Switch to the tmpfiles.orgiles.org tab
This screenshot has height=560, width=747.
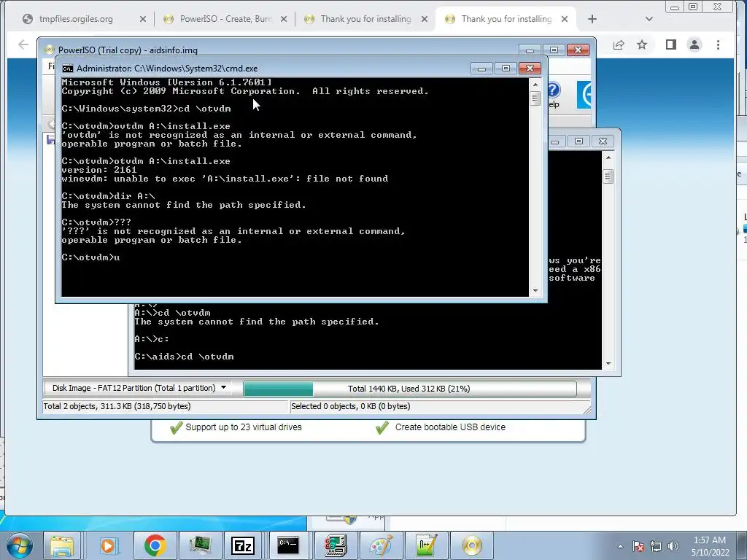[x=76, y=19]
